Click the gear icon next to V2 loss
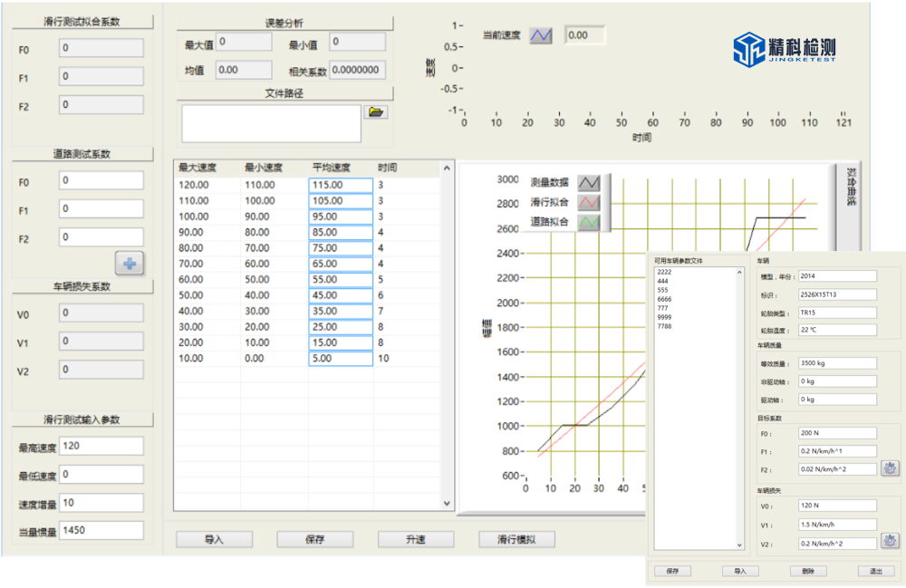The image size is (906, 588). pos(890,541)
